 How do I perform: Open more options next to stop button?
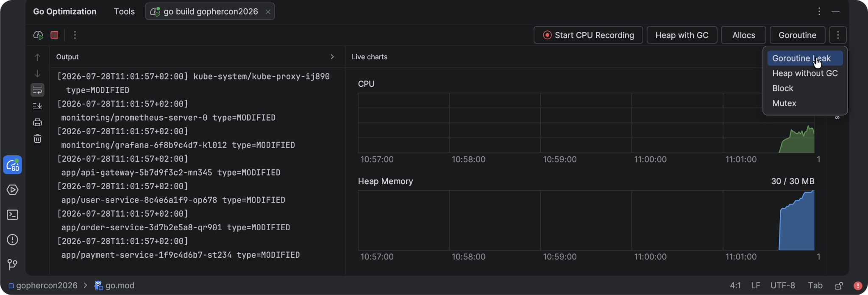pyautogui.click(x=75, y=35)
